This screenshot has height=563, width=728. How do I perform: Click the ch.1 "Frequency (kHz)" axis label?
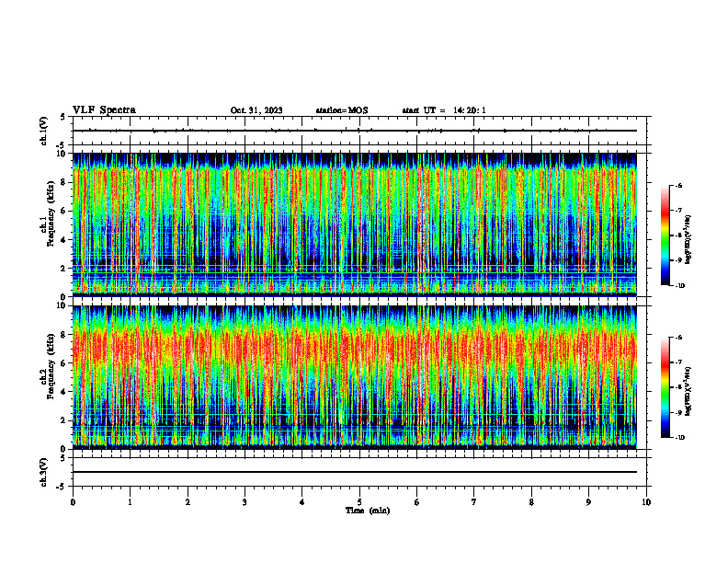coord(51,215)
